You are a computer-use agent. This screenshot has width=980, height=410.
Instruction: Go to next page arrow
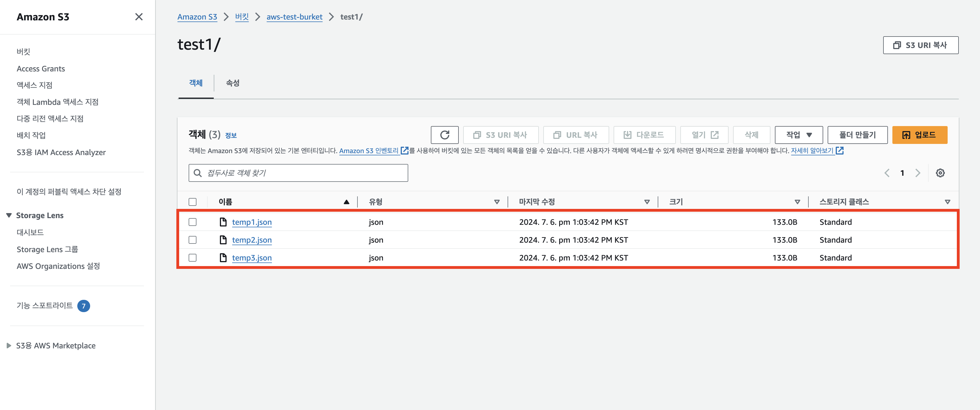(917, 173)
